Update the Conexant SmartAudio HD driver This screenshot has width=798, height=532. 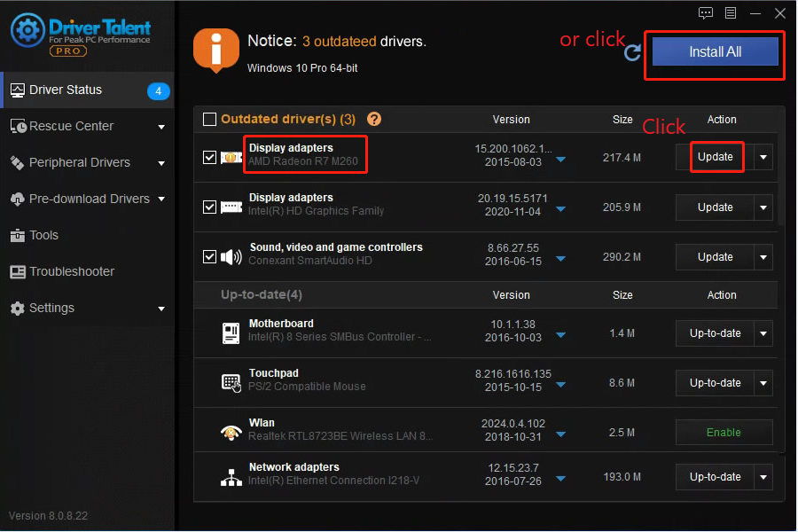pos(715,257)
